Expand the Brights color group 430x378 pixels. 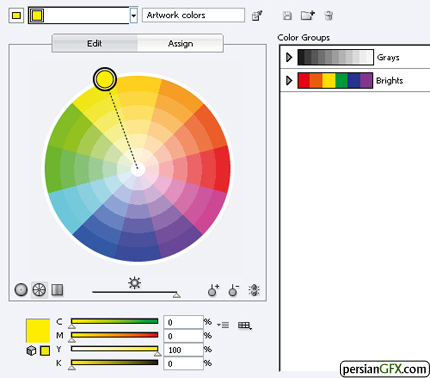pyautogui.click(x=289, y=80)
